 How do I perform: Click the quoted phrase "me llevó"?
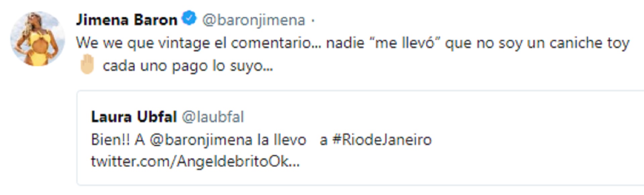(405, 43)
